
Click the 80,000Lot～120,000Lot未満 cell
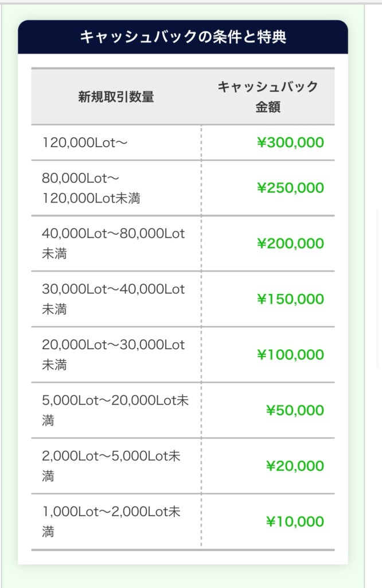(91, 188)
